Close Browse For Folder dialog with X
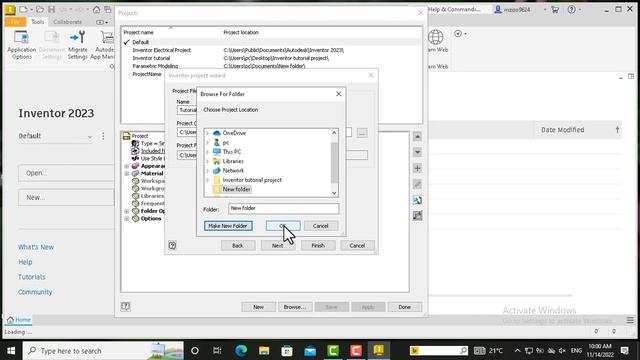Image resolution: width=640 pixels, height=360 pixels. [x=338, y=94]
